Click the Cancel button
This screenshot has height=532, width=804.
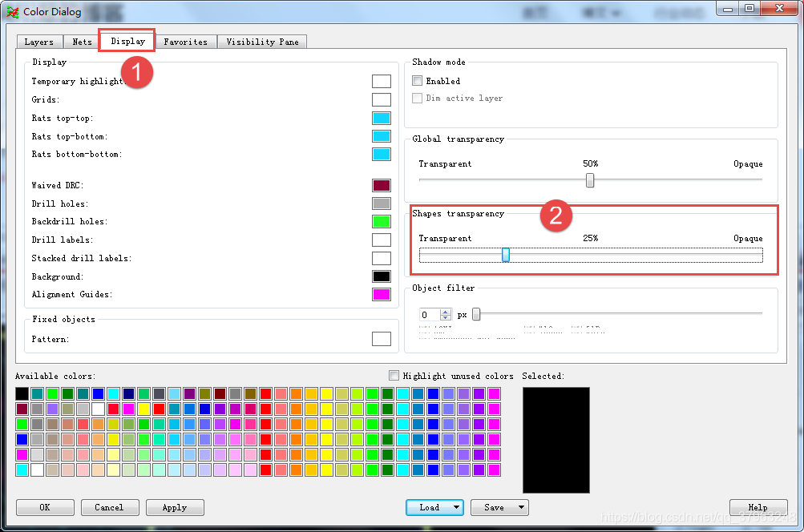click(110, 507)
